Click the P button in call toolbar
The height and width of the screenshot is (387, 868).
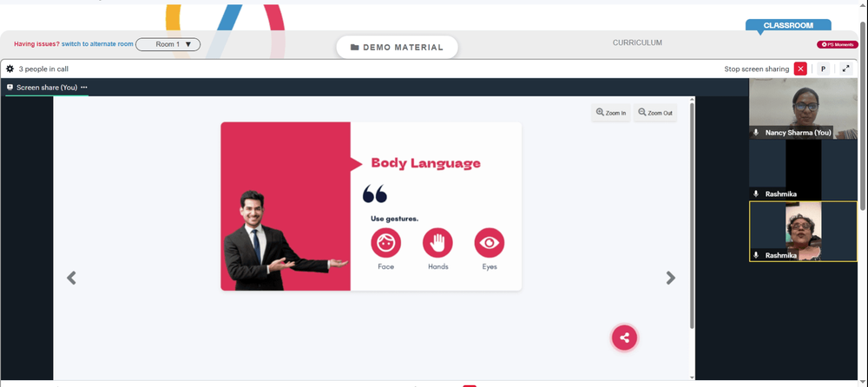pos(823,69)
